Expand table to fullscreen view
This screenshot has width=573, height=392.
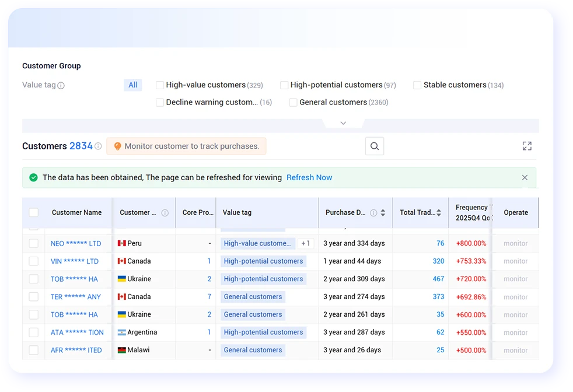coord(526,146)
